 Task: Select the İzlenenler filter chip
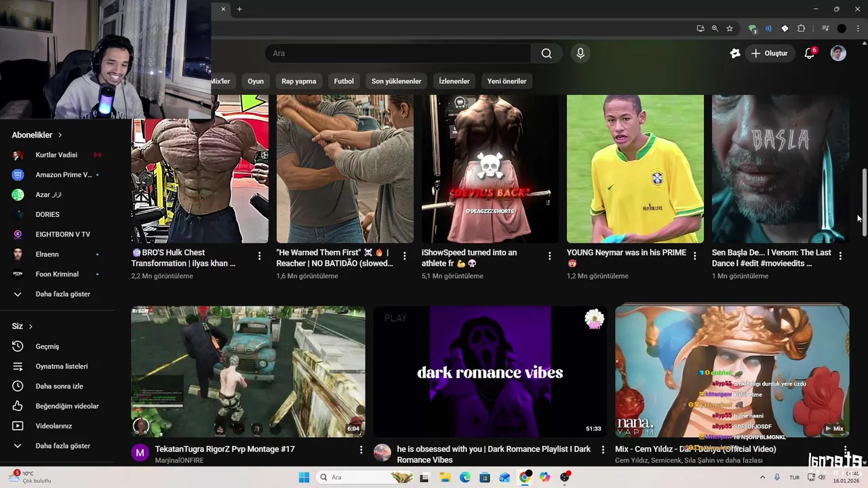(x=454, y=81)
